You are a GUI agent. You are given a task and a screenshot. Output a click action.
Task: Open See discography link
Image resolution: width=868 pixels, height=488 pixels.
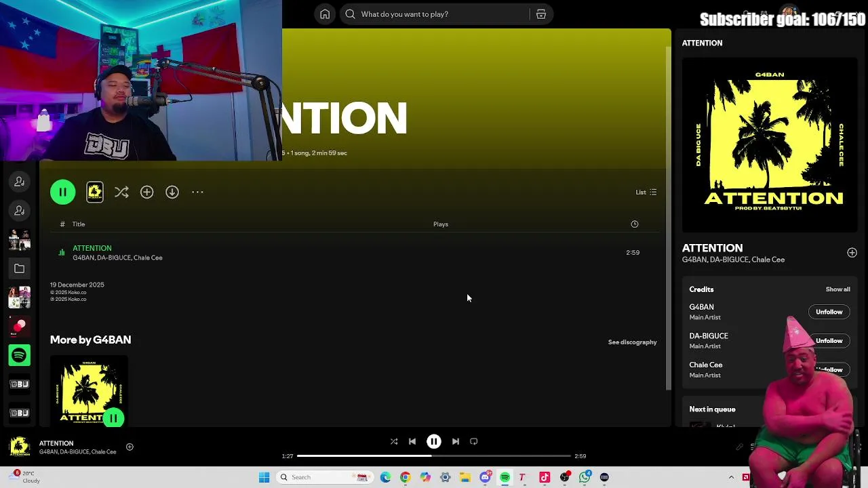coord(632,342)
